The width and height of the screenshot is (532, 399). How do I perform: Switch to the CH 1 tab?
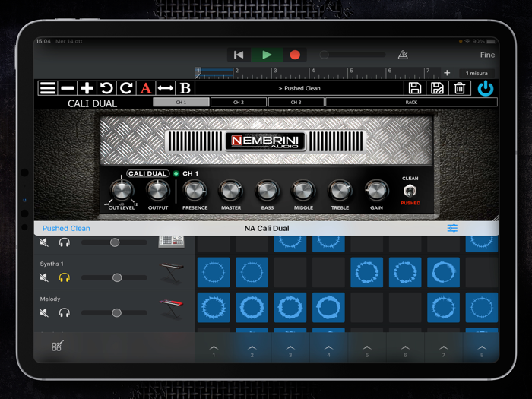pos(181,102)
